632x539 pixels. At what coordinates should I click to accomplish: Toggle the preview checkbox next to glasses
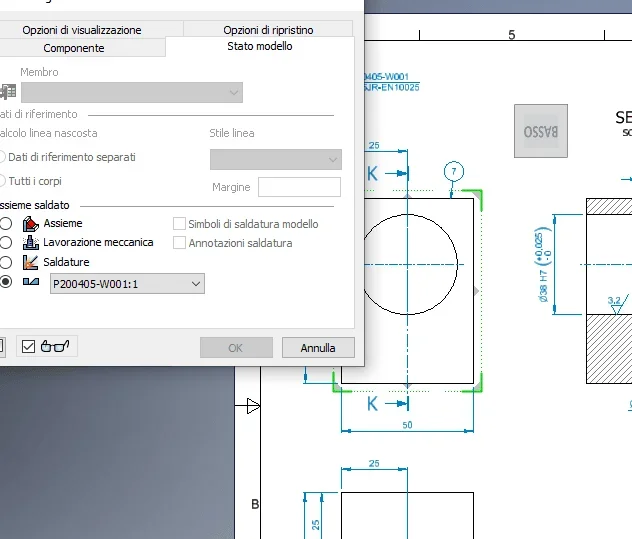tap(28, 346)
